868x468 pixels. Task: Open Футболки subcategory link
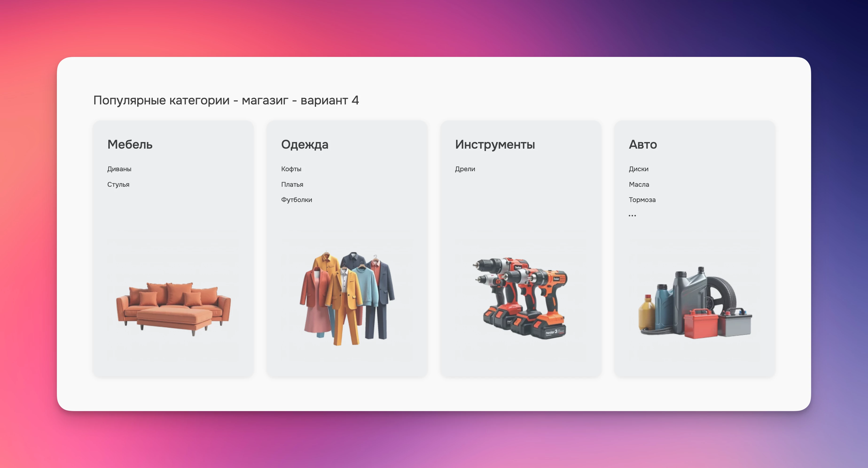click(x=297, y=200)
